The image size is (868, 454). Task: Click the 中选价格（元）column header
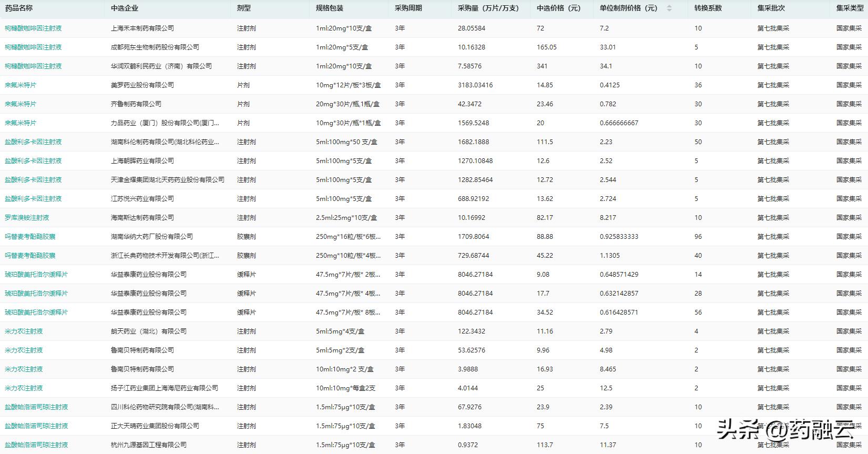click(559, 8)
